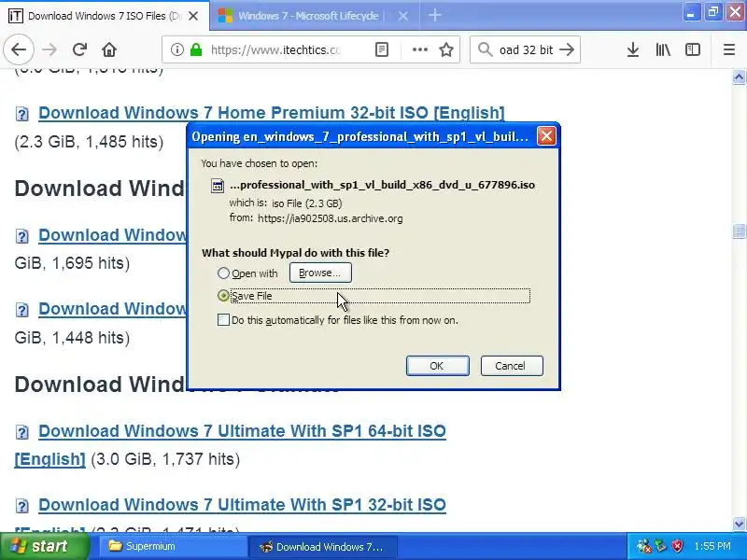Enable 'Do this automatically' checkbox
Image resolution: width=747 pixels, height=560 pixels.
pos(223,320)
